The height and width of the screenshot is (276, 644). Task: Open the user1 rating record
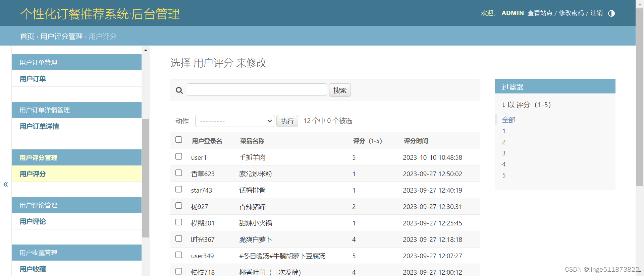pyautogui.click(x=199, y=157)
